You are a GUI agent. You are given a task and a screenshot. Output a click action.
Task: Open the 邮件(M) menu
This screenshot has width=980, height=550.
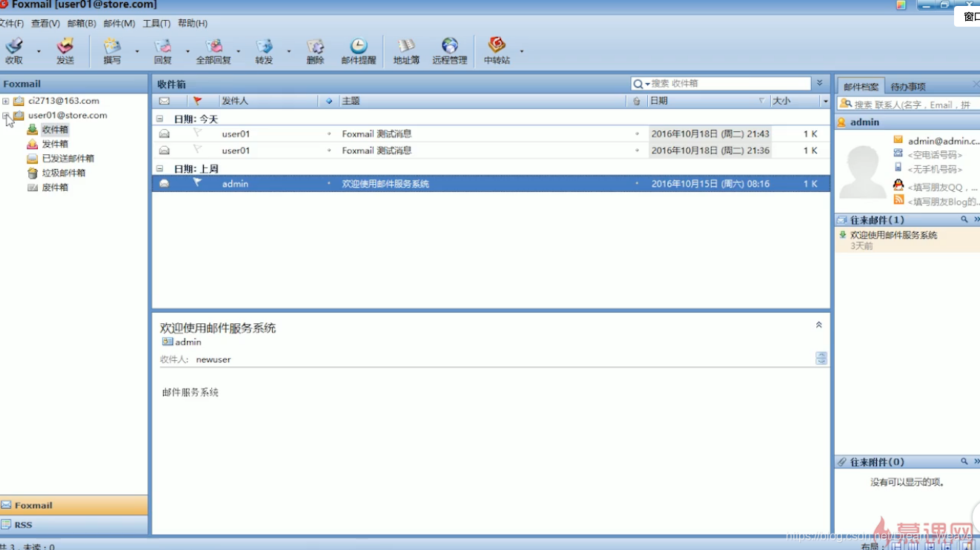tap(119, 23)
